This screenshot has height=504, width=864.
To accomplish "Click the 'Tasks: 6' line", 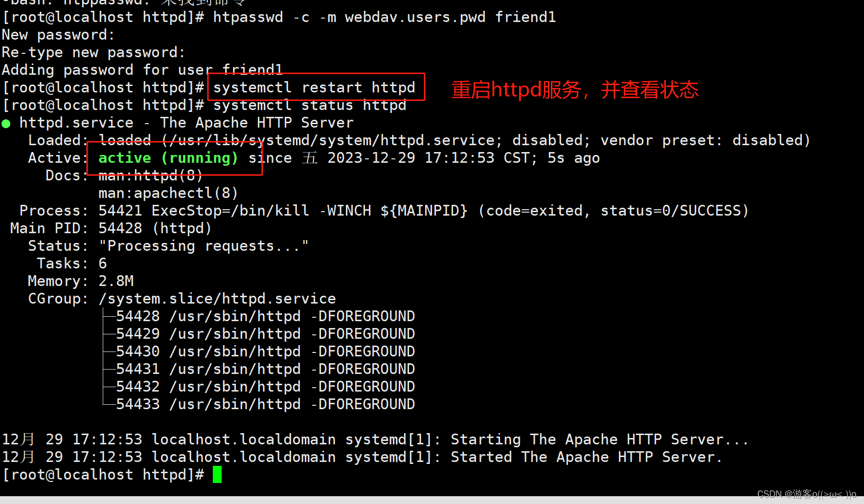I will (x=72, y=263).
